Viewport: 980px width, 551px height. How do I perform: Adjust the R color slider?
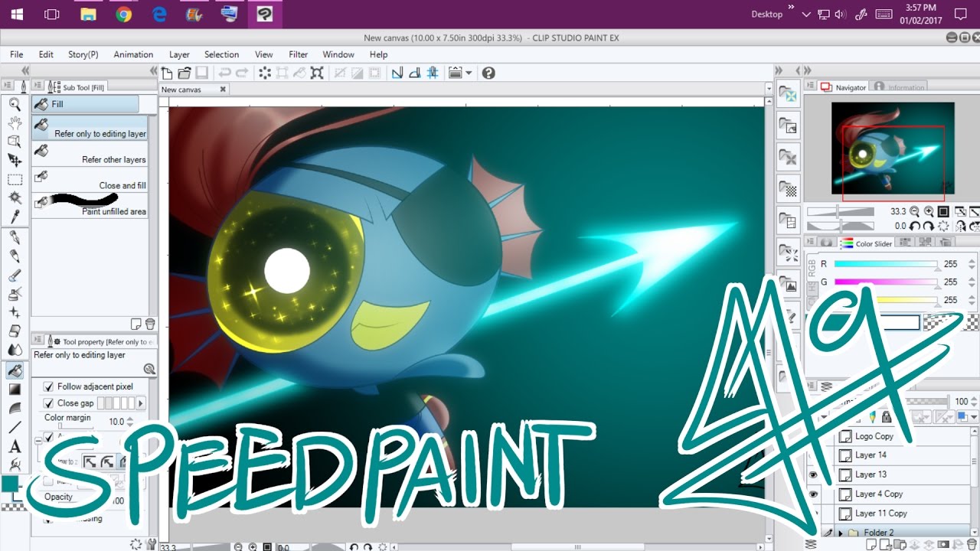click(x=886, y=264)
